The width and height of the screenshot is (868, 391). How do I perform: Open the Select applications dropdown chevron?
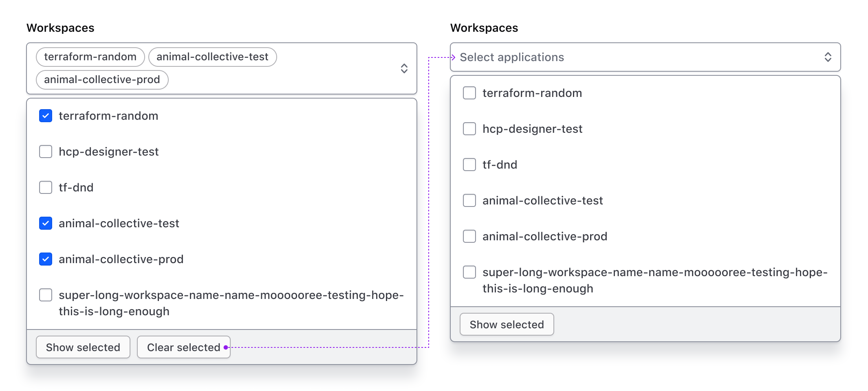[x=828, y=57]
